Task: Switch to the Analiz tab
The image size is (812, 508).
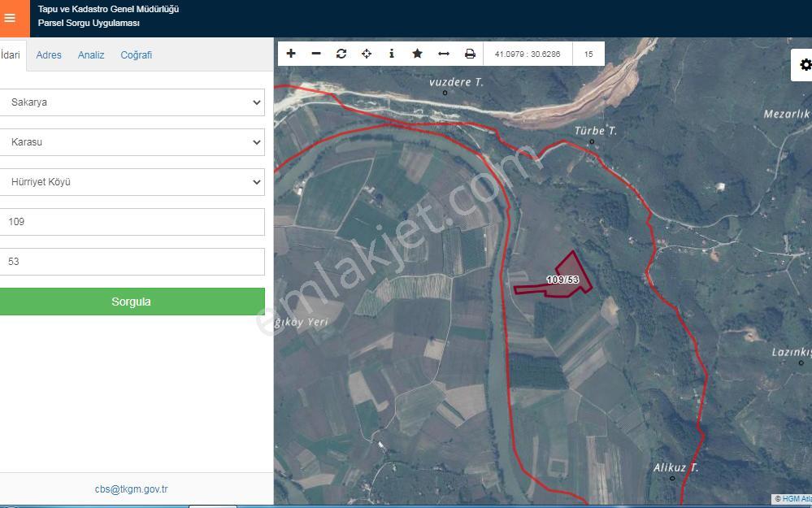Action: coord(91,55)
